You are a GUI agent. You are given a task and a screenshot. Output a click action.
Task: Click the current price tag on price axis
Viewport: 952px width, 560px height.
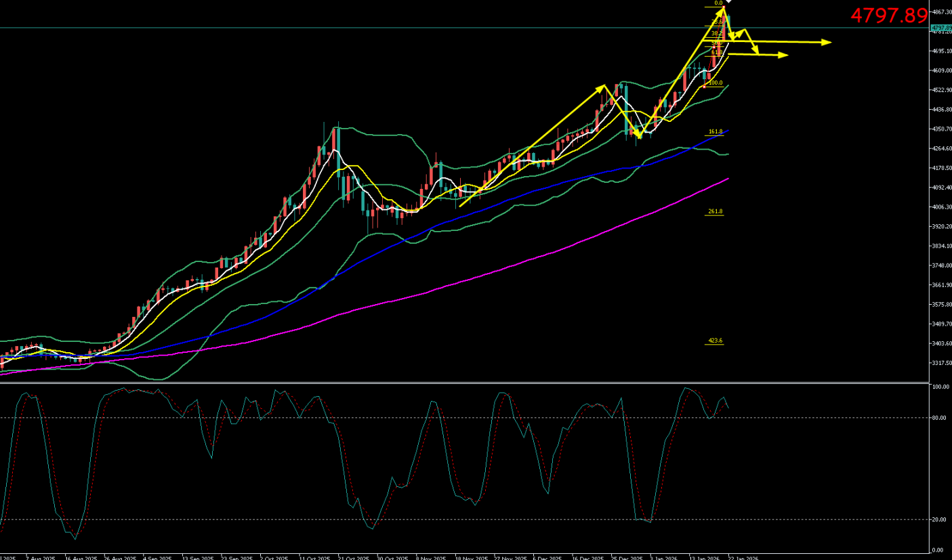(x=941, y=28)
